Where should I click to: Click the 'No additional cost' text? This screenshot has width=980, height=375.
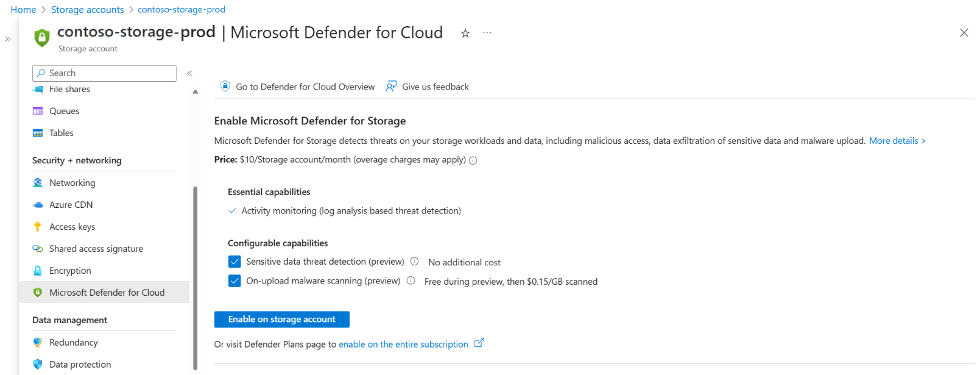[464, 262]
